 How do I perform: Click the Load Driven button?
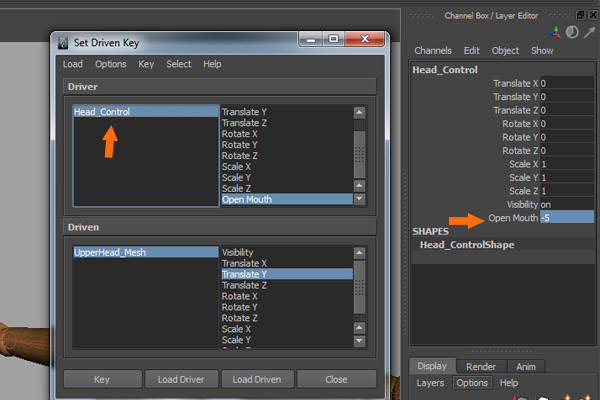point(257,379)
